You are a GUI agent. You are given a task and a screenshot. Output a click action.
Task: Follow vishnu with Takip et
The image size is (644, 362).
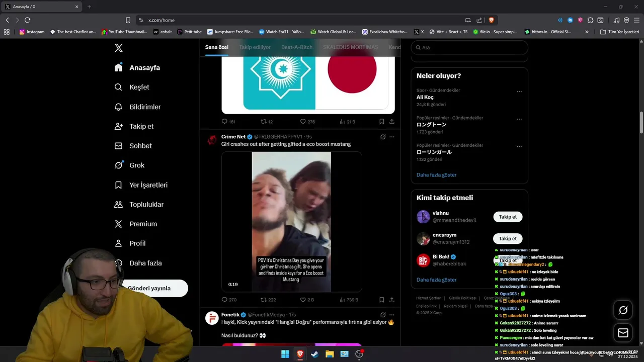pyautogui.click(x=508, y=217)
